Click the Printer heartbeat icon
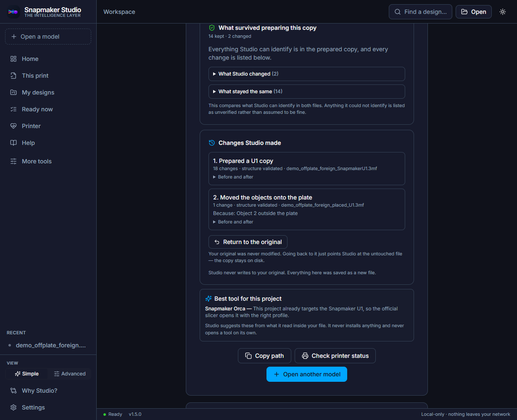 [x=13, y=126]
